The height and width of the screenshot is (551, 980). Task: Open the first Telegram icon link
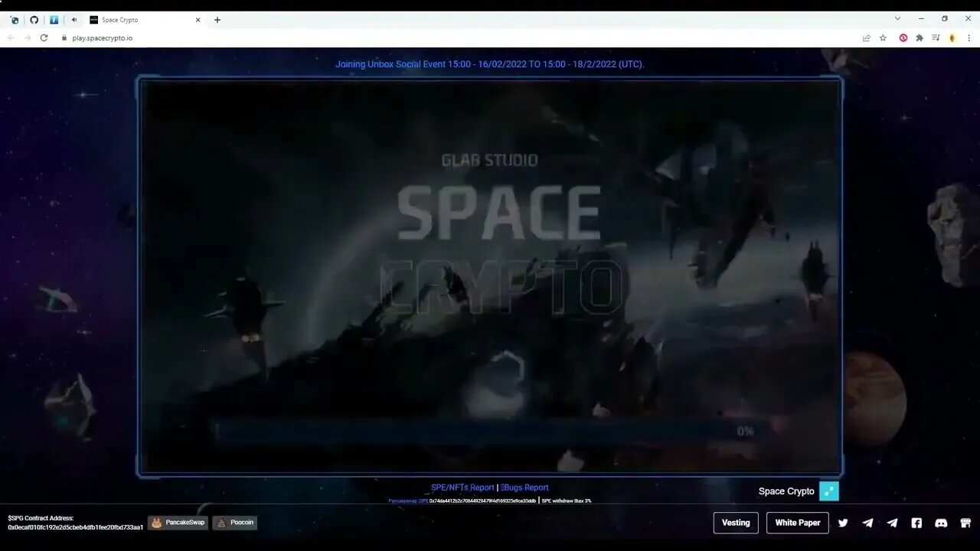(867, 523)
